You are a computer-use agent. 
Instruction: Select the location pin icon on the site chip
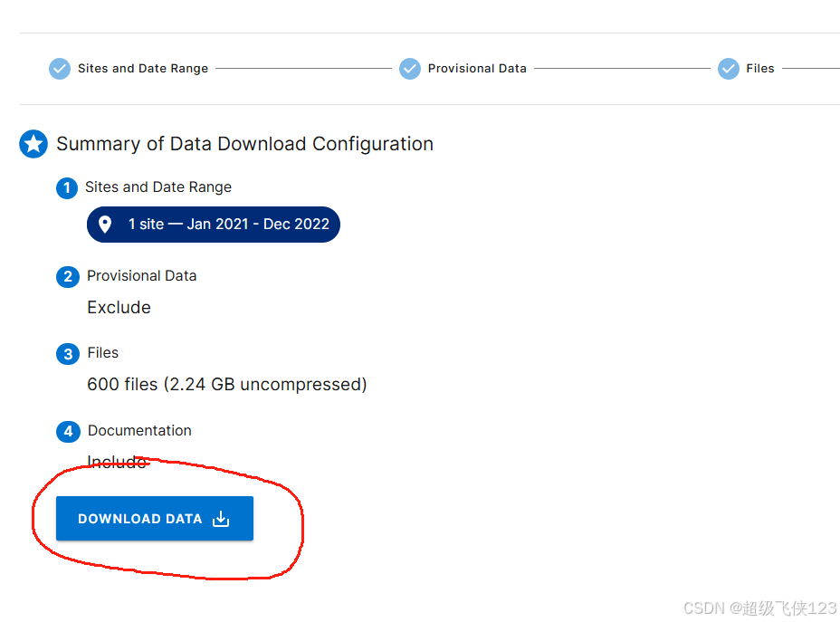pyautogui.click(x=106, y=225)
